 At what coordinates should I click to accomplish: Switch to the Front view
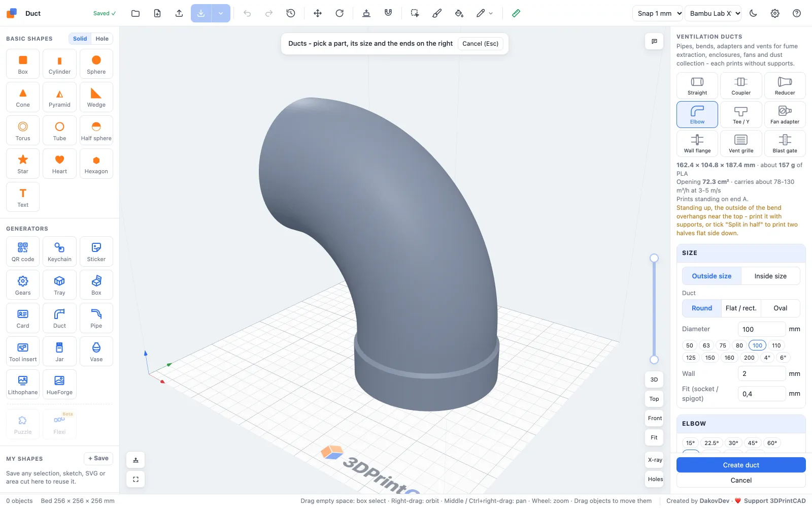[x=655, y=418]
